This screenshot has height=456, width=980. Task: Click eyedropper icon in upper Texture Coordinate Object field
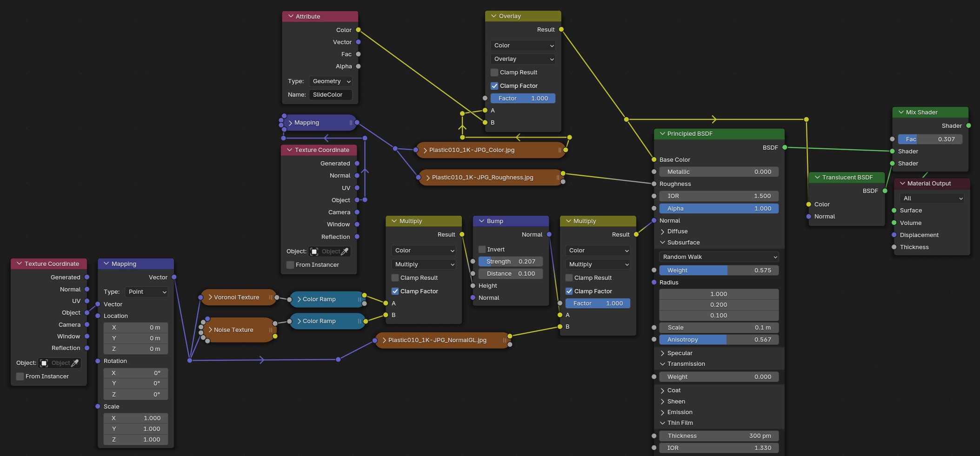[x=345, y=251]
